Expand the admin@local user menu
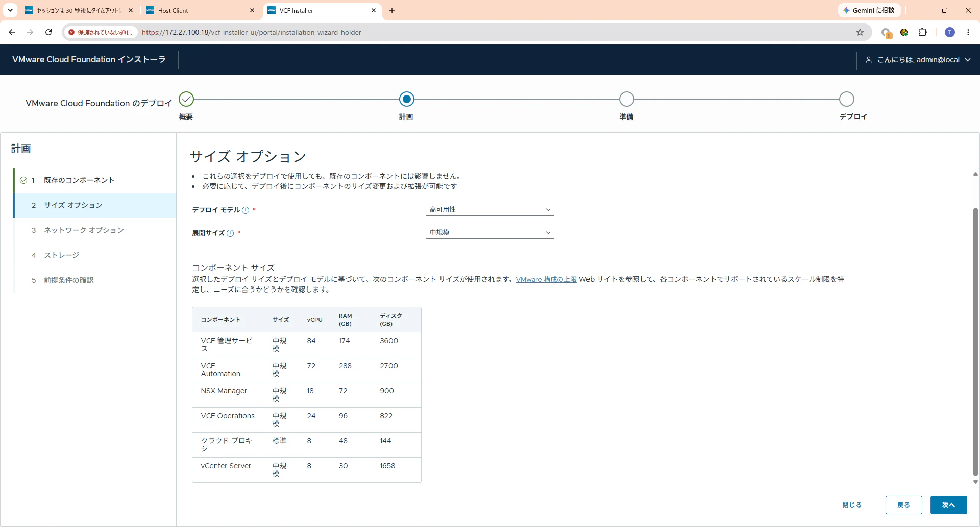The image size is (980, 527). (x=919, y=60)
